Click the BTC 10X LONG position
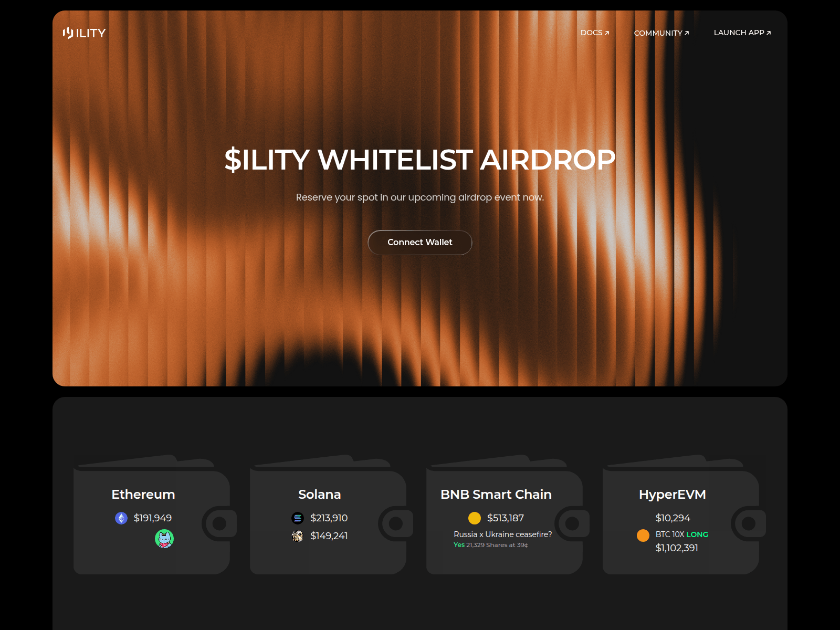 [x=681, y=534]
